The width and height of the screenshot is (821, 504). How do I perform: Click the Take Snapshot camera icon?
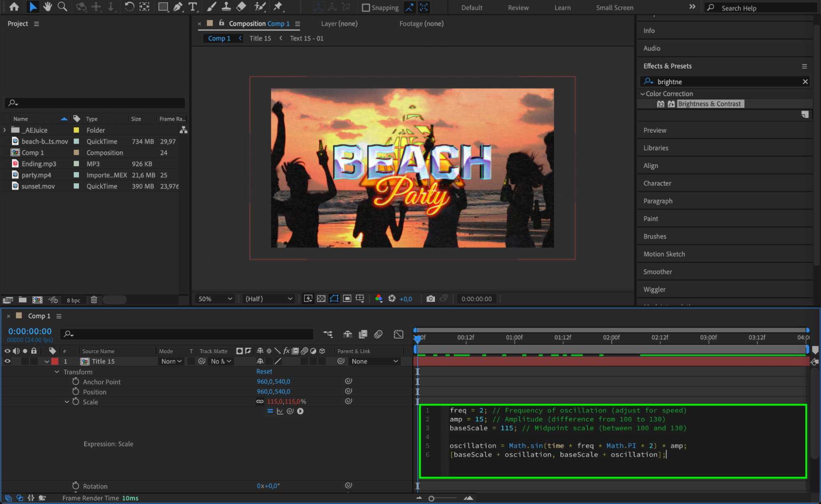430,299
